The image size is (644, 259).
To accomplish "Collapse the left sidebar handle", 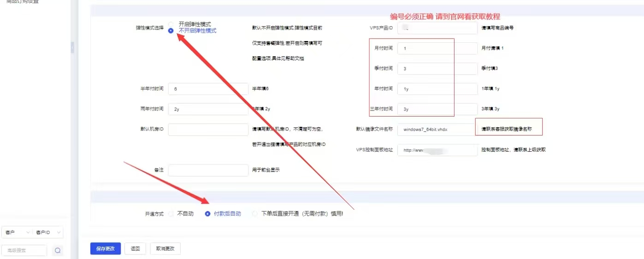I will pyautogui.click(x=72, y=47).
